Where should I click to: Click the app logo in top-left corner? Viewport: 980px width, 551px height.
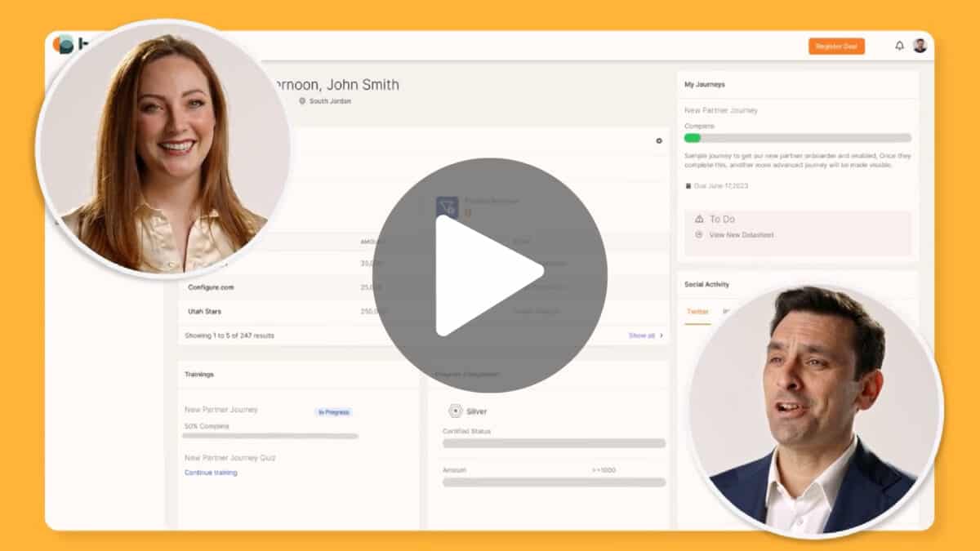click(x=64, y=44)
